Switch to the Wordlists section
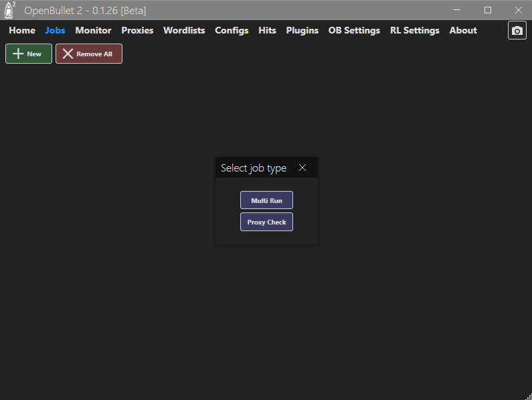Image resolution: width=532 pixels, height=400 pixels. 184,30
